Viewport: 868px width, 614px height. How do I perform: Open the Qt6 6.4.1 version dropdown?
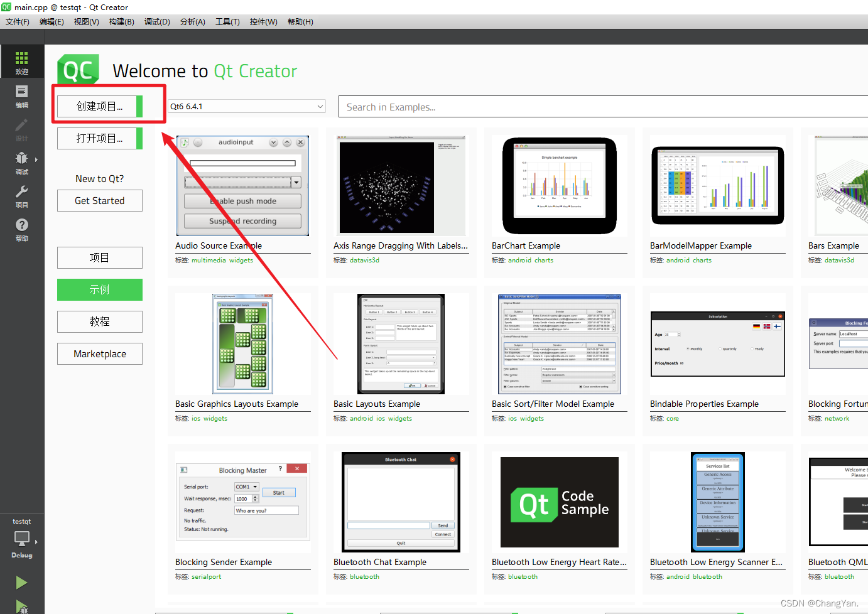tap(247, 106)
